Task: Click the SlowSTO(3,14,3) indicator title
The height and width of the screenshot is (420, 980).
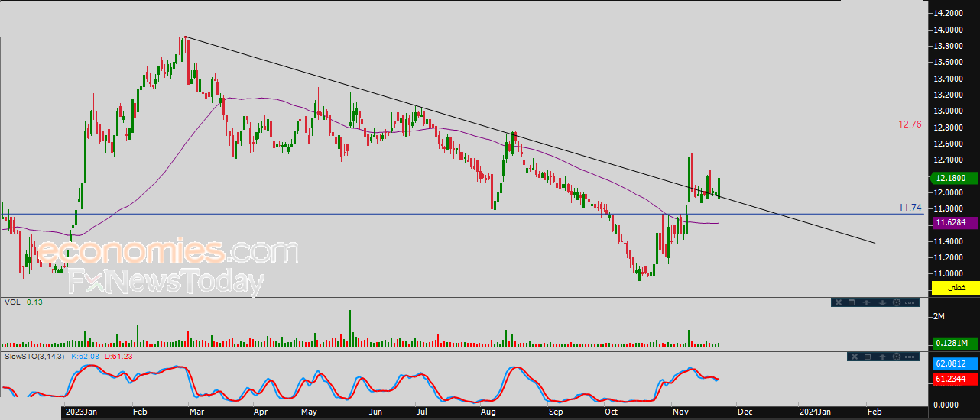Action: pos(35,356)
